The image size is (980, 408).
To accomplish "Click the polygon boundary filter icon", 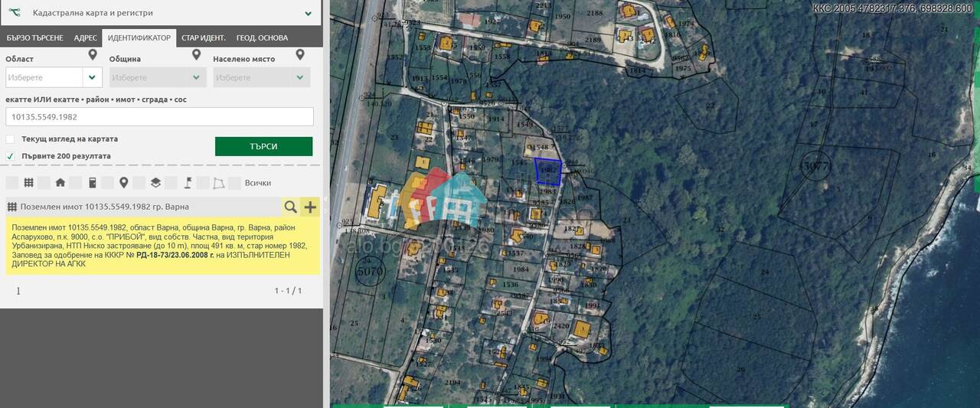I will point(219,183).
